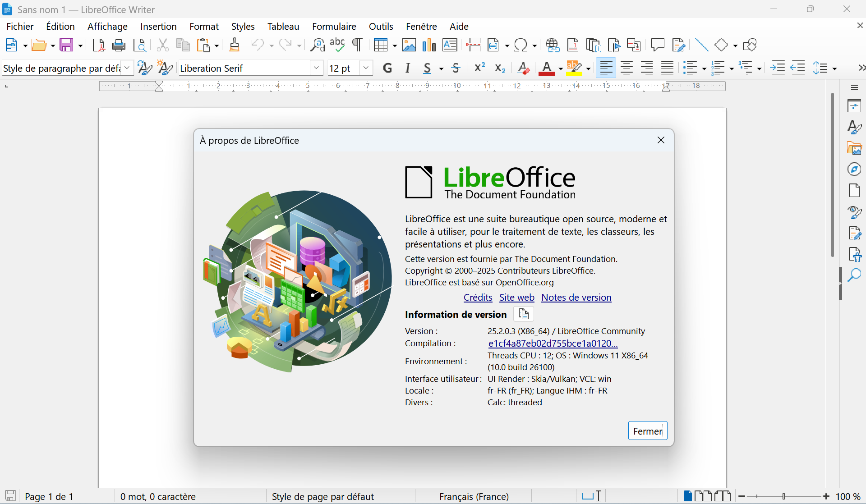The height and width of the screenshot is (504, 866).
Task: Open the Fichier menu
Action: (20, 26)
